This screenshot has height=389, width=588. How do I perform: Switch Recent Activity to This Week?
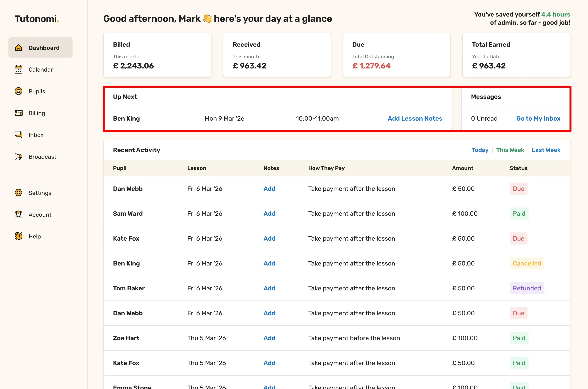pos(510,150)
